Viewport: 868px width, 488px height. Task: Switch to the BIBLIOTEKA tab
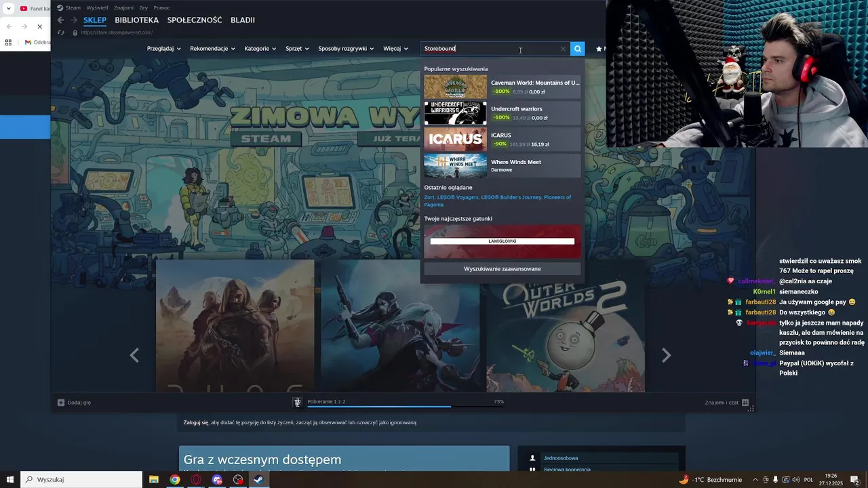tap(137, 20)
